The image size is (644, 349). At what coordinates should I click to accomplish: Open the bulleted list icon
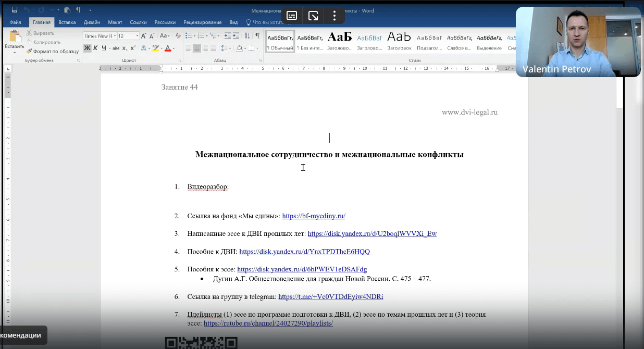pyautogui.click(x=190, y=35)
